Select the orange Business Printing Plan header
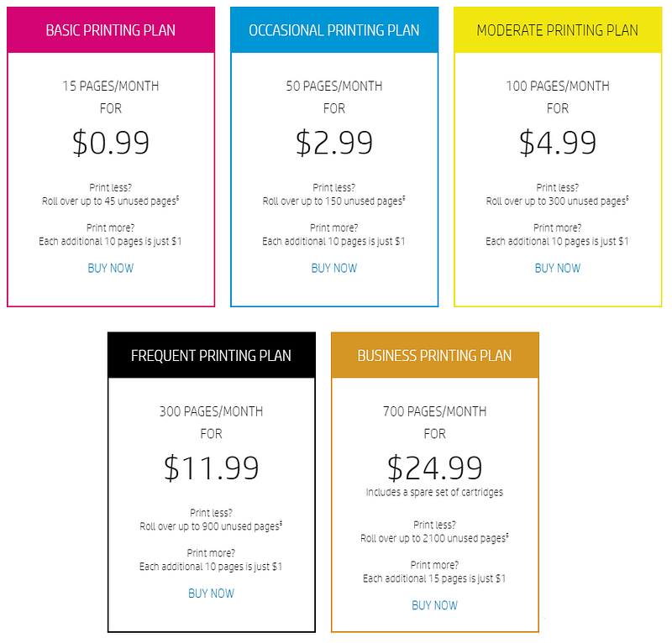 (x=435, y=355)
